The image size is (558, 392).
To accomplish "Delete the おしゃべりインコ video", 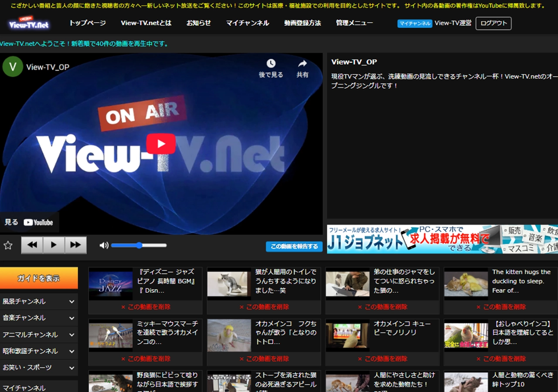I will point(501,359).
